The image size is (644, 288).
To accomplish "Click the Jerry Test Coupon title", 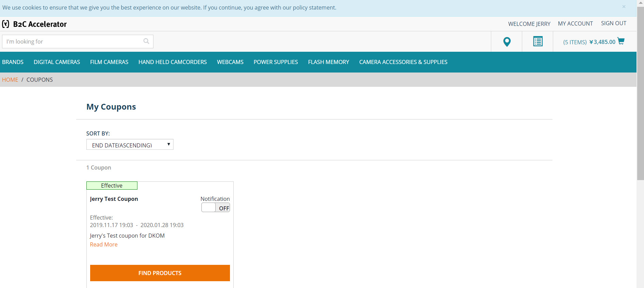I will (x=114, y=199).
